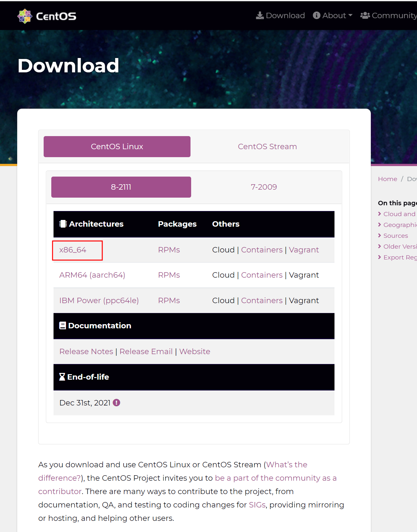Open the Website documentation link

click(195, 352)
